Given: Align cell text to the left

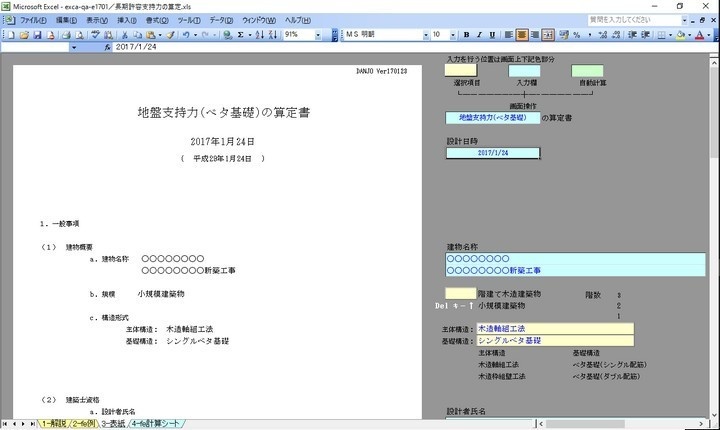Looking at the screenshot, I should tap(509, 35).
